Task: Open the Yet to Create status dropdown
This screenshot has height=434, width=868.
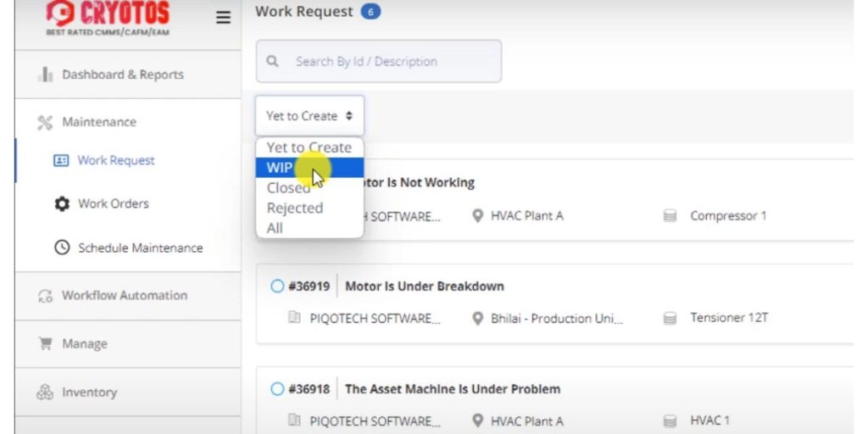Action: [309, 116]
